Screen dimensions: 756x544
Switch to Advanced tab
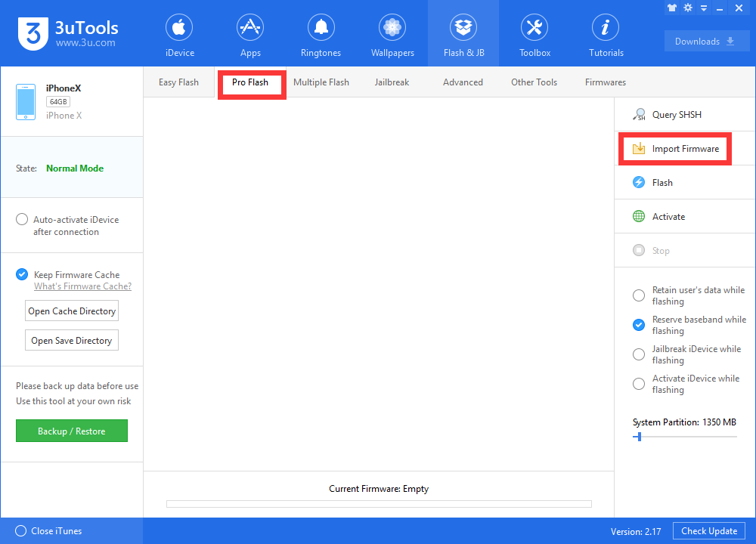tap(463, 82)
